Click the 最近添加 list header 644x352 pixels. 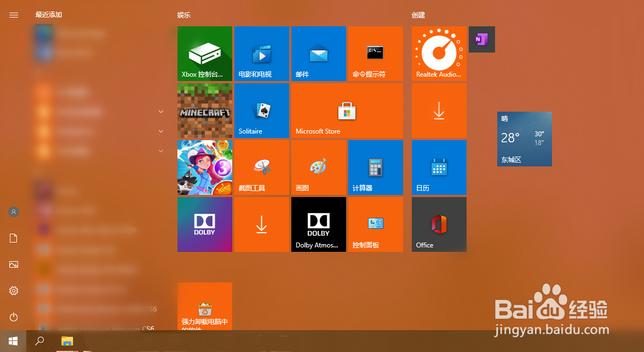pyautogui.click(x=48, y=15)
